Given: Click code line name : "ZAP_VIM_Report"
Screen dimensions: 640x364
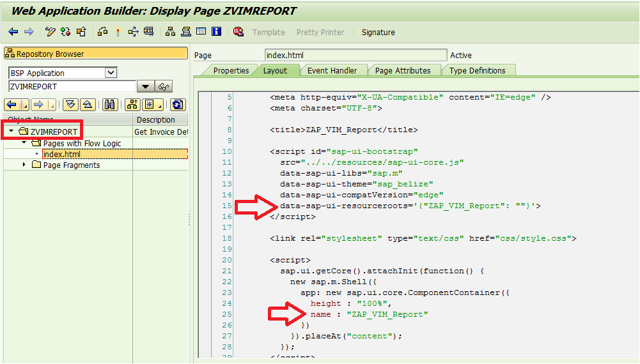Looking at the screenshot, I should pos(369,314).
